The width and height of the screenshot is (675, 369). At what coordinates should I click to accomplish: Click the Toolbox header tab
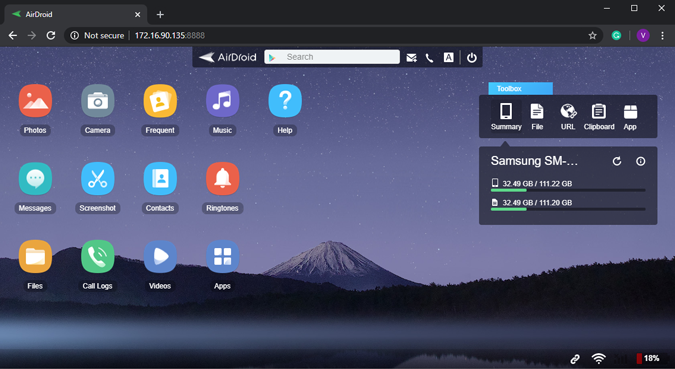click(520, 89)
